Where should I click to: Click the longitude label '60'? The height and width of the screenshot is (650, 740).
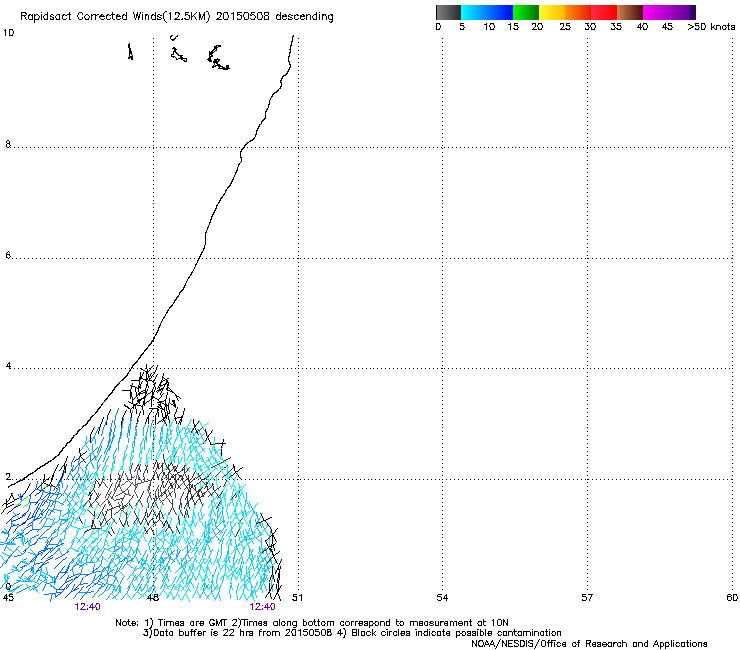(x=732, y=598)
